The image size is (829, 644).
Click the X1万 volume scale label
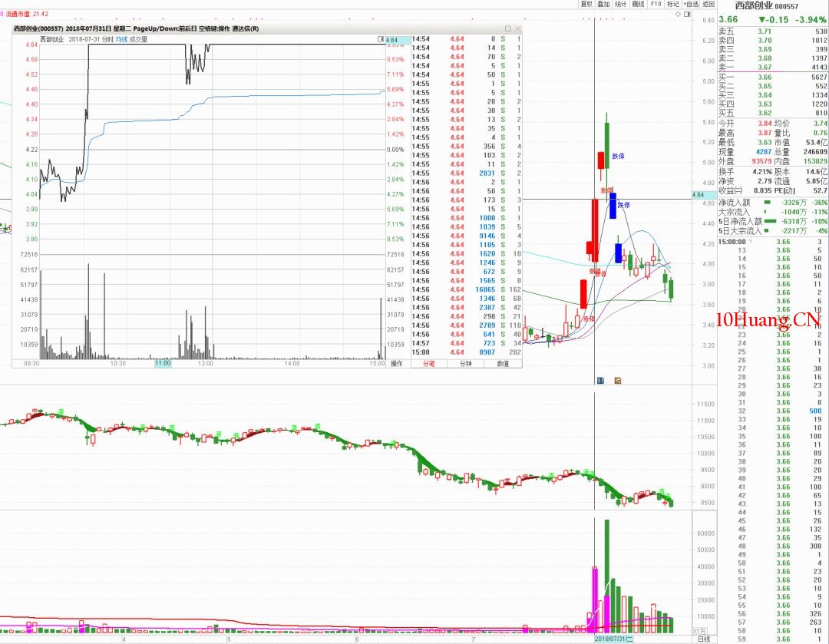tap(699, 631)
